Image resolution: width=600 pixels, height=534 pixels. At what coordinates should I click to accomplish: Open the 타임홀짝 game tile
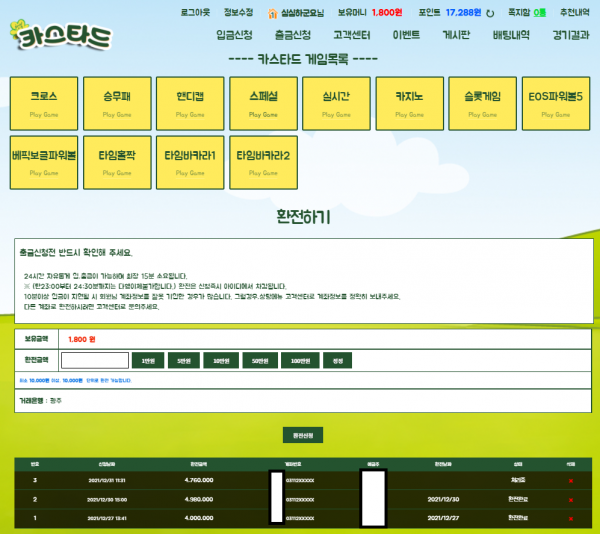pyautogui.click(x=117, y=162)
